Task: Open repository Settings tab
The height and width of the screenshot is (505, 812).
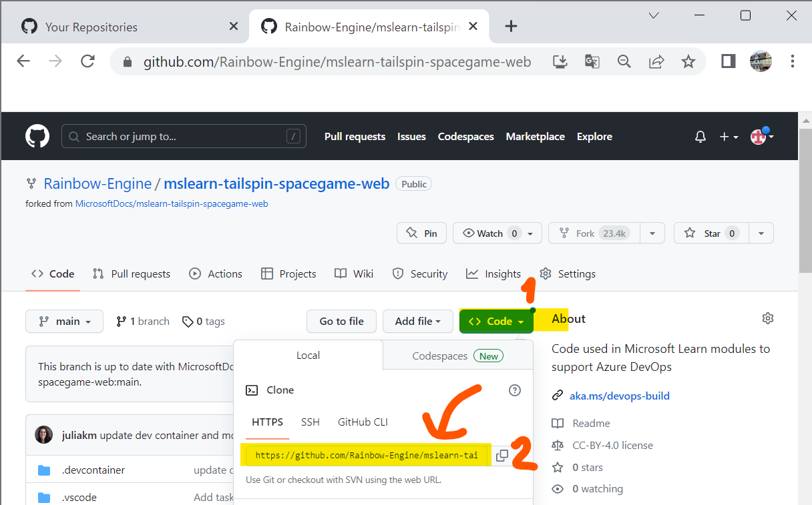Action: [568, 274]
